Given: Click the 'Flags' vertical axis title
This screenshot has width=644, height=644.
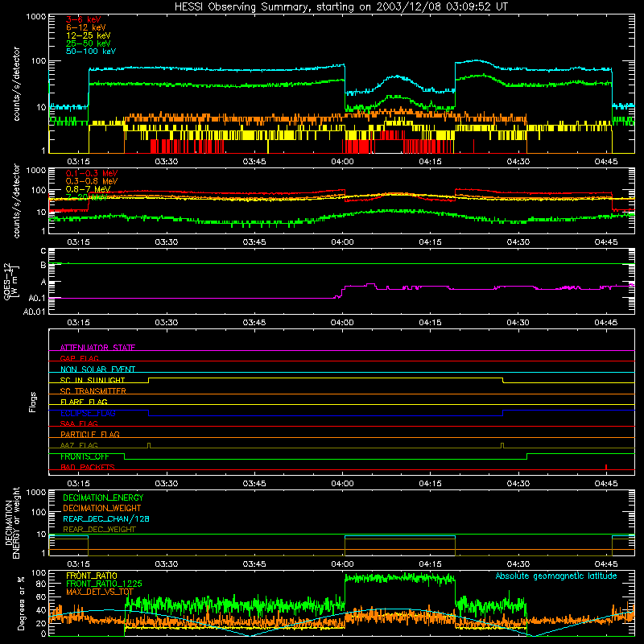Looking at the screenshot, I should coord(32,402).
